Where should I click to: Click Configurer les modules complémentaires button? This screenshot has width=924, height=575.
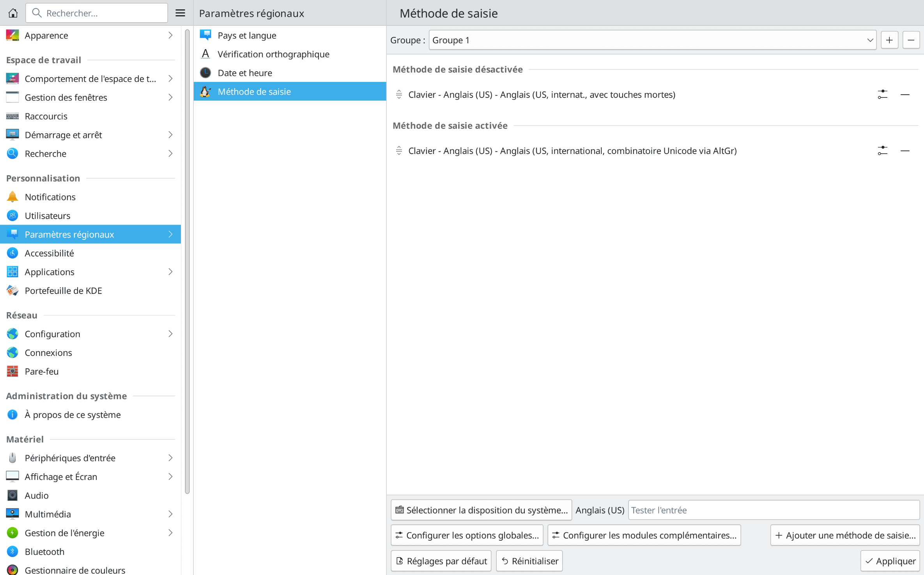(x=644, y=535)
